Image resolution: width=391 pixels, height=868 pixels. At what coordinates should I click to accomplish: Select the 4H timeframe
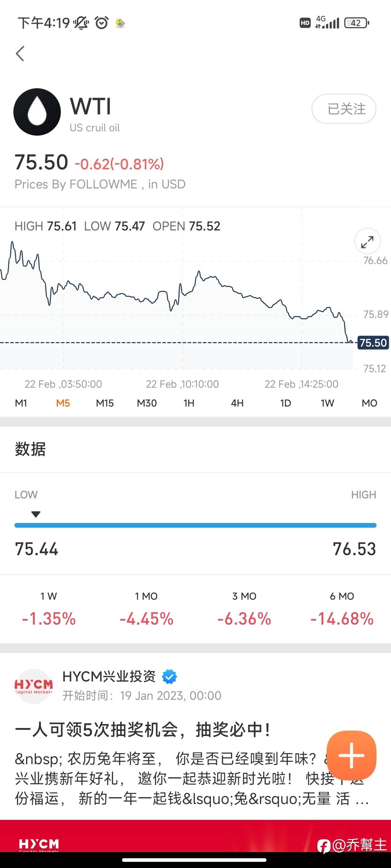[x=237, y=403]
